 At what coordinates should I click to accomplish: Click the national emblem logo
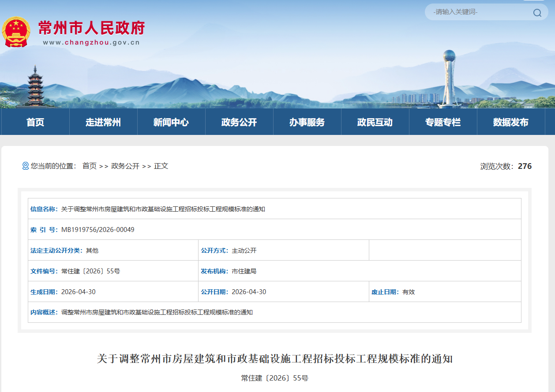pyautogui.click(x=16, y=32)
